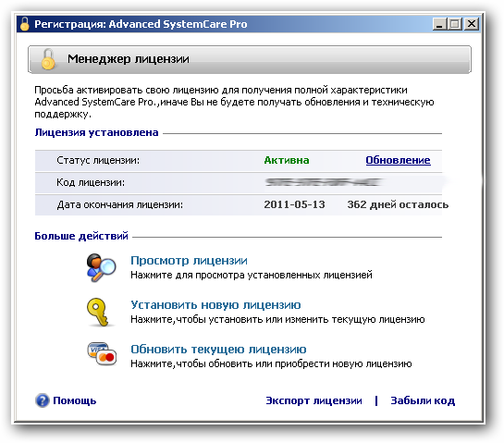
Task: Click the Активна status text
Action: point(287,160)
